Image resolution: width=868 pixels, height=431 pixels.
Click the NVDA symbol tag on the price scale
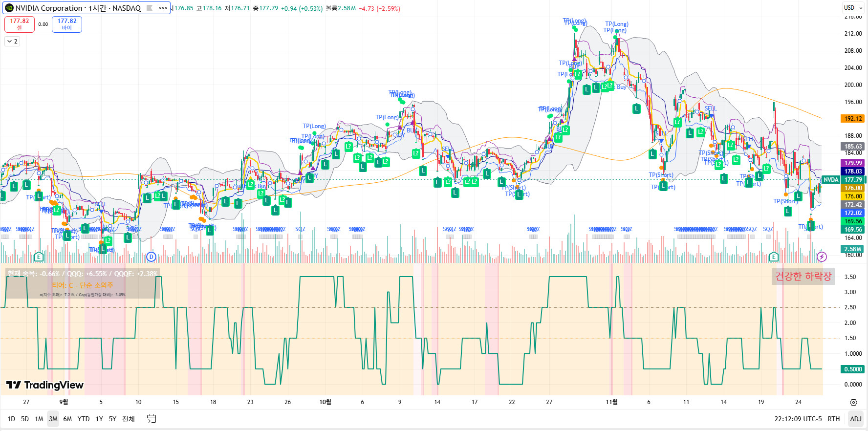[x=831, y=180]
